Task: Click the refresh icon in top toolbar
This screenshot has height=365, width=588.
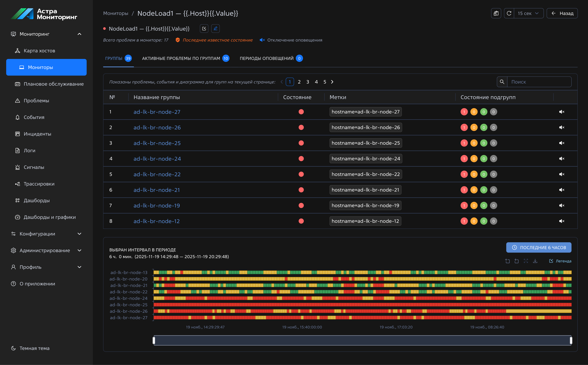Action: pos(509,13)
